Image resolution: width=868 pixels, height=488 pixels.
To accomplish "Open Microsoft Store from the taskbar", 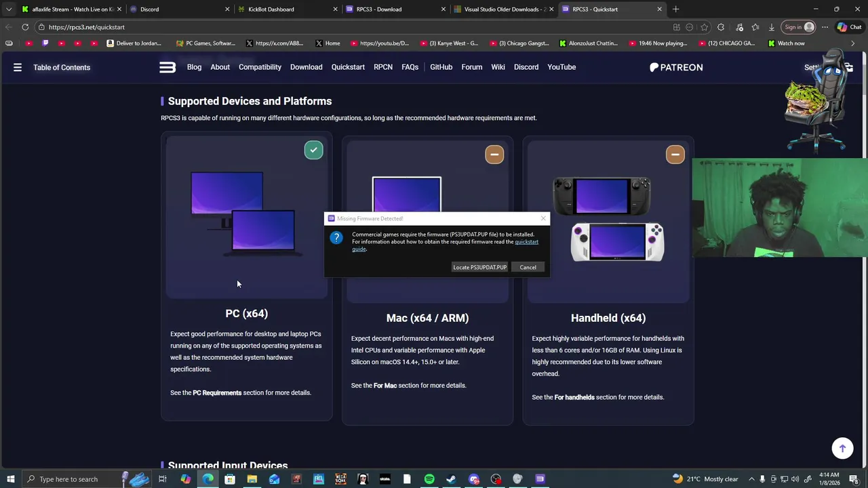I will coord(230,479).
